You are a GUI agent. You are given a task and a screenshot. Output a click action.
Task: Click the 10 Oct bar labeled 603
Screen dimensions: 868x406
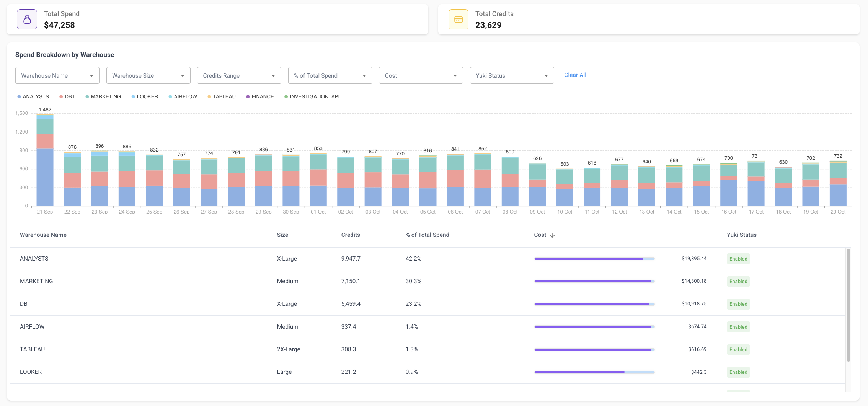pyautogui.click(x=565, y=188)
